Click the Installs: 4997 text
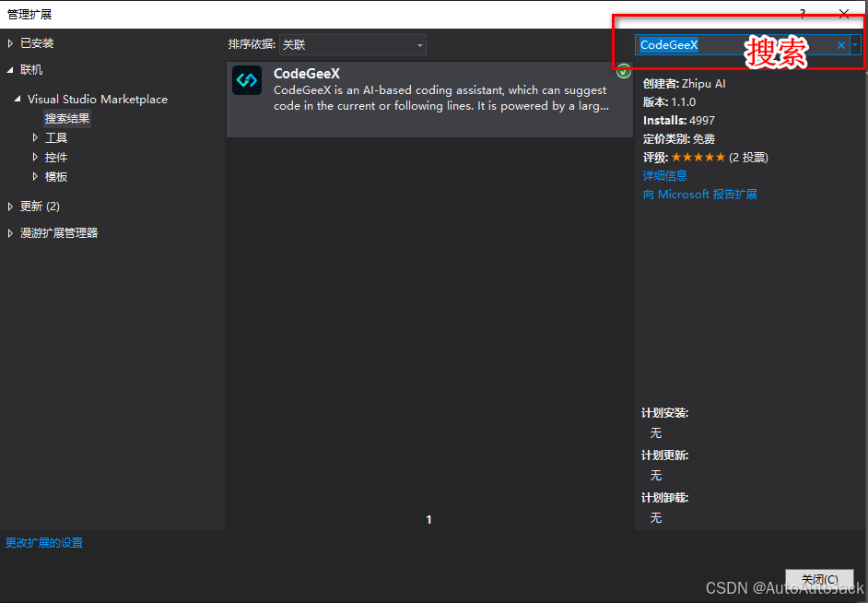 (679, 120)
